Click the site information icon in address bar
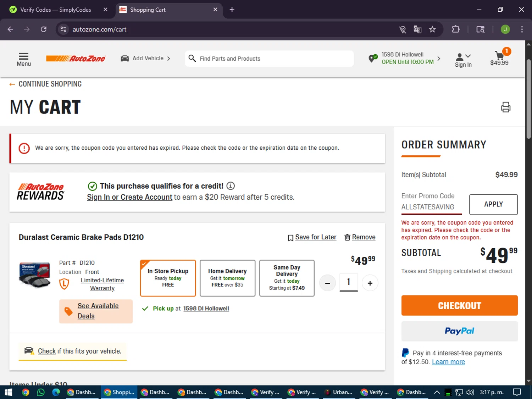Image resolution: width=532 pixels, height=399 pixels. pyautogui.click(x=63, y=29)
